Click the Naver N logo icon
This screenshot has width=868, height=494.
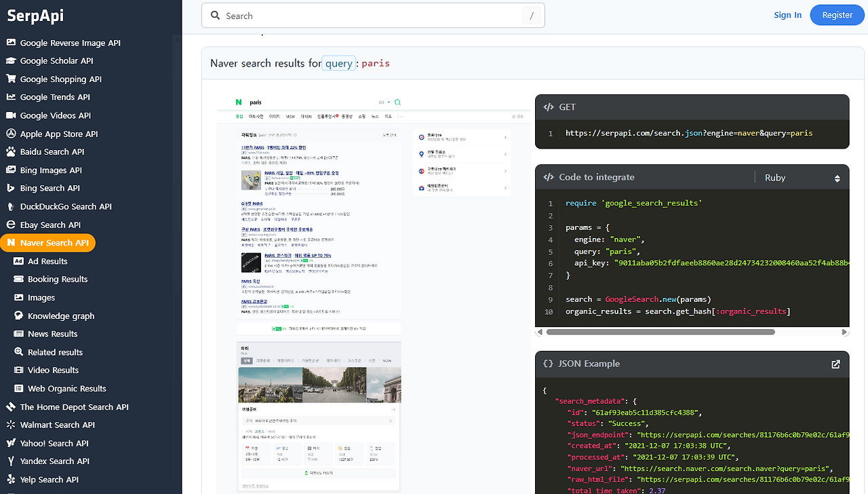point(11,243)
